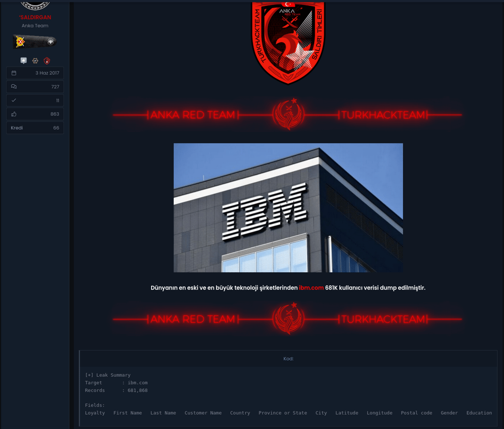
Task: Click the lower TURKHACKTEAM banner text
Action: coord(383,319)
